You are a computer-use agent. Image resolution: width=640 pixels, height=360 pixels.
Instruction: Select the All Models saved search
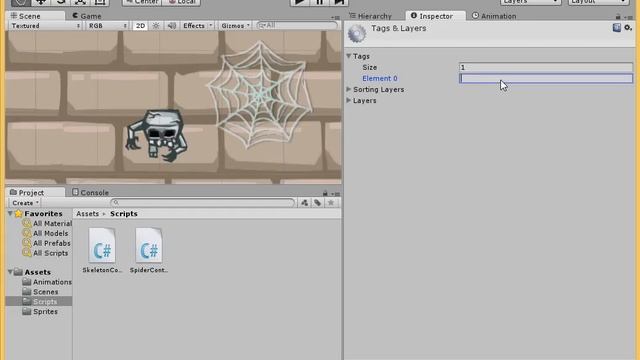[46, 233]
